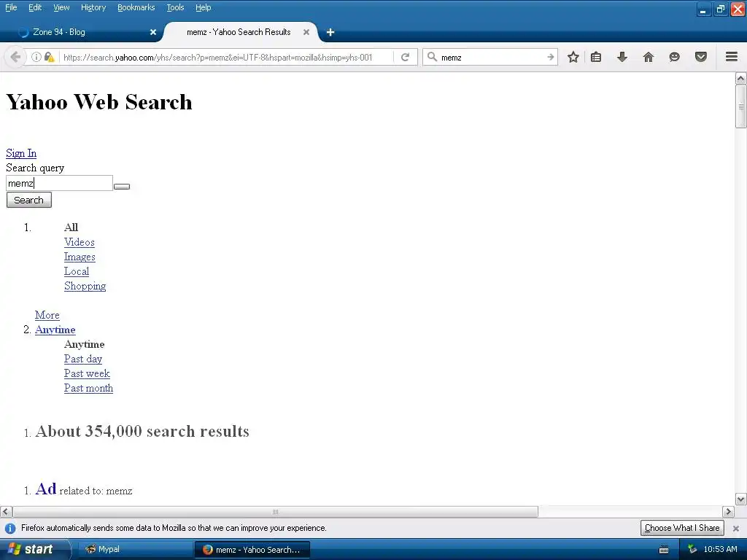Click the browser search box containing memz
The height and width of the screenshot is (560, 747).
491,57
